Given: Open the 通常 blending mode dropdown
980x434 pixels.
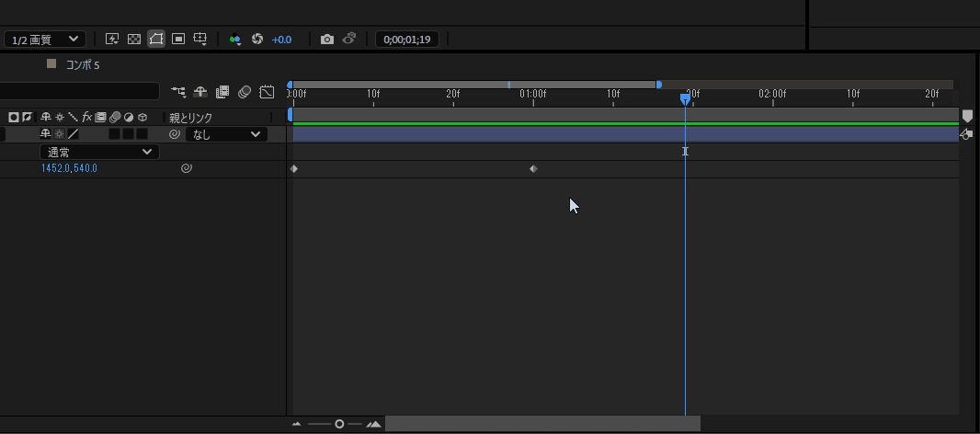Looking at the screenshot, I should click(x=99, y=152).
